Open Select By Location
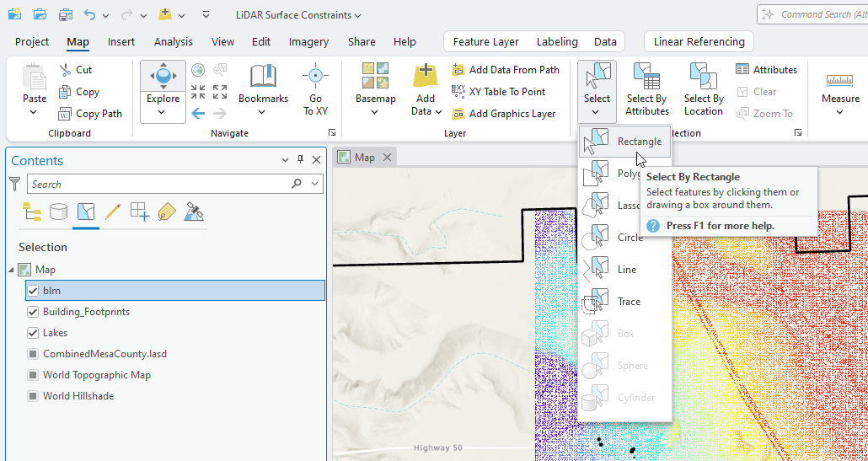This screenshot has width=868, height=461. click(703, 89)
